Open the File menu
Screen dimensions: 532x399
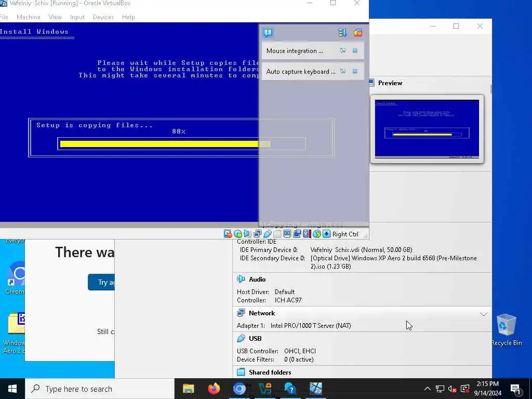pos(4,17)
